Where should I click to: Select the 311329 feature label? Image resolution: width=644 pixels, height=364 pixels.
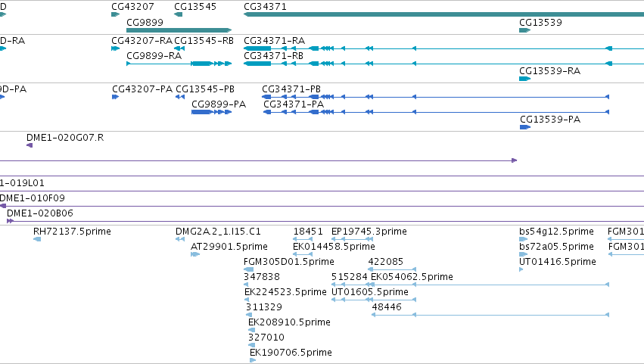pyautogui.click(x=264, y=307)
